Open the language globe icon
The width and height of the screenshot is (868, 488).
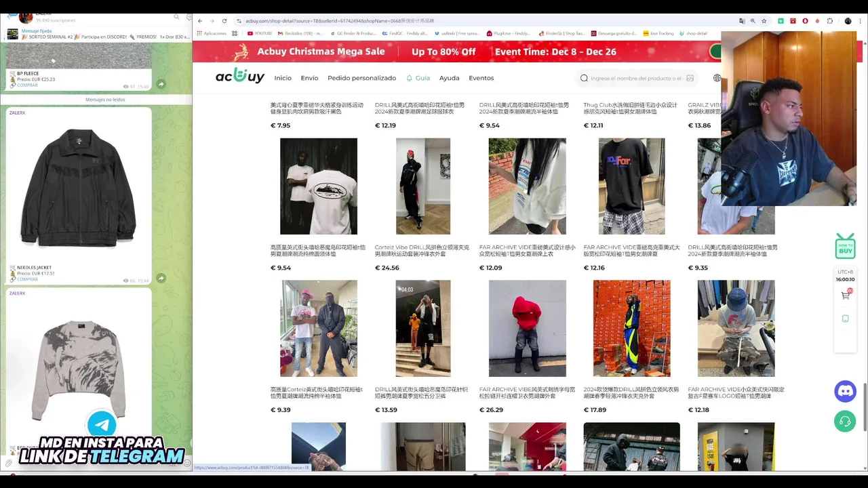coord(717,78)
